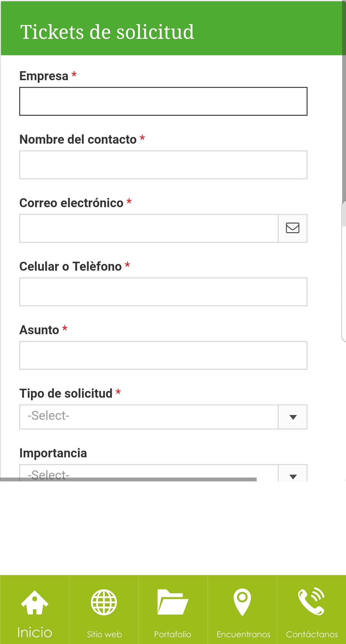Tap the Sitio web label

[104, 634]
